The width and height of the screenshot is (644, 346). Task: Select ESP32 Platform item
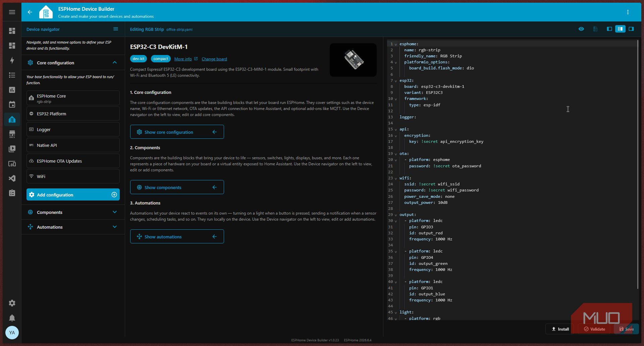click(73, 114)
